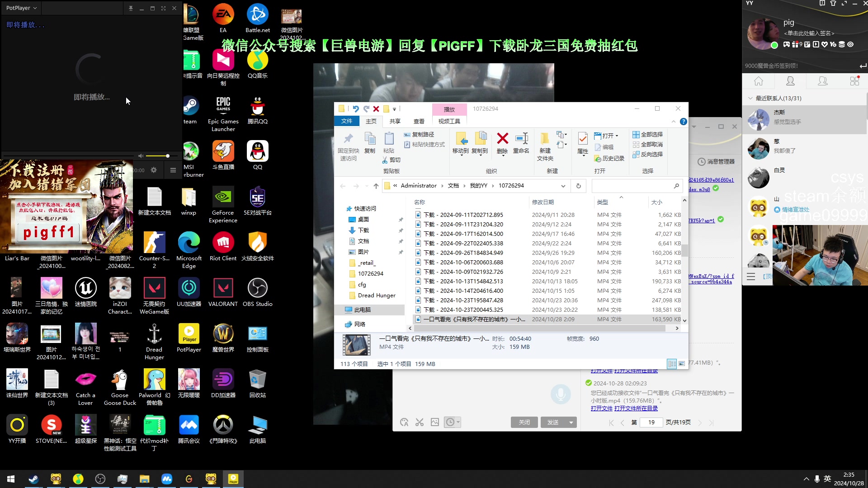Navigate up one folder level
868x488 pixels.
(x=376, y=186)
